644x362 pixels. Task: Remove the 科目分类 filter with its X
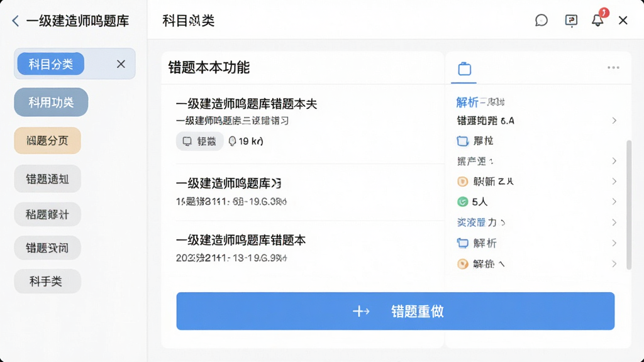coord(121,64)
